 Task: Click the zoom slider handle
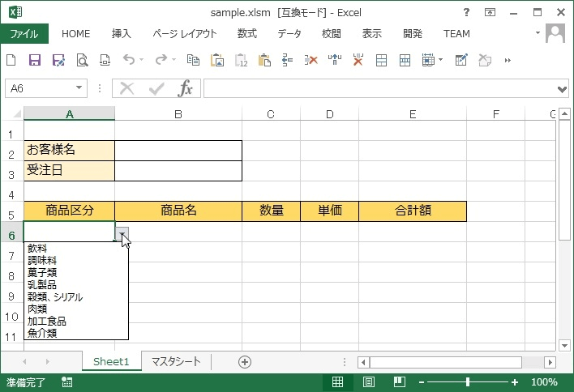[x=468, y=382]
